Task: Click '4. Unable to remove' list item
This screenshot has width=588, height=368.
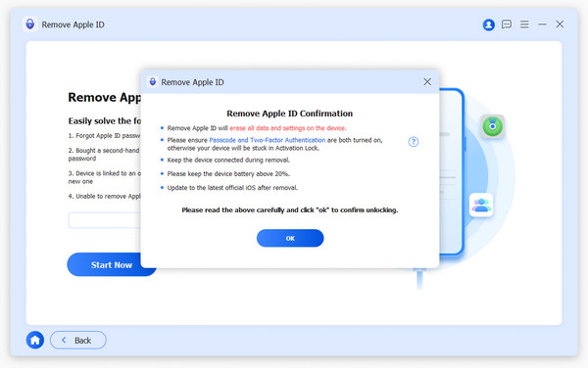Action: click(105, 196)
